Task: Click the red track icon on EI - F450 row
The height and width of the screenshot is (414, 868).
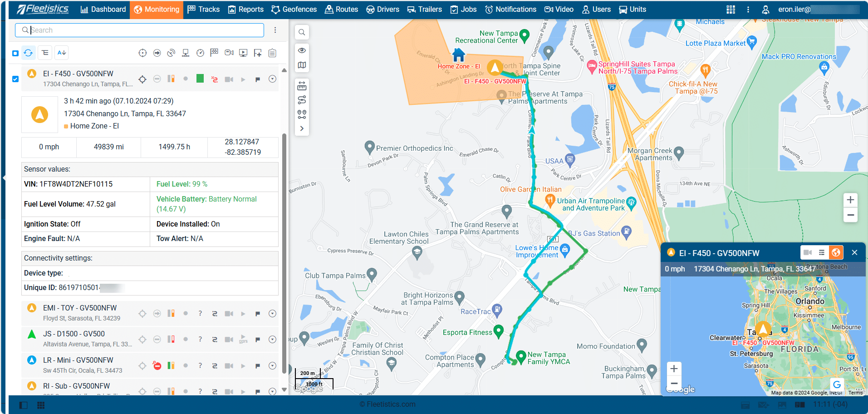Action: pos(215,79)
